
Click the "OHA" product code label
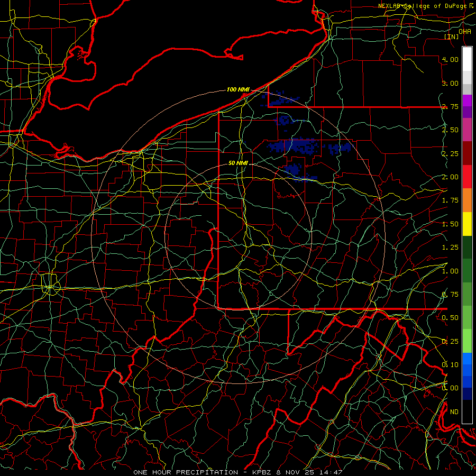tap(465, 32)
